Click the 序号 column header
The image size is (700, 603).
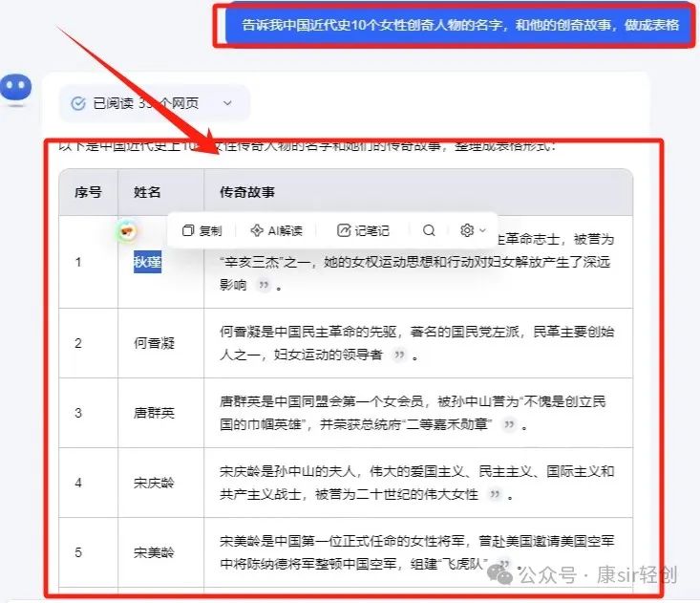88,192
